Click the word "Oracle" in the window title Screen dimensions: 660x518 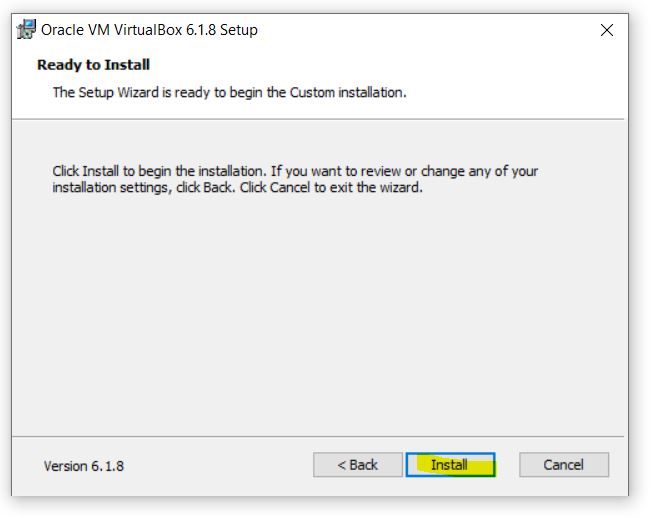pos(63,30)
